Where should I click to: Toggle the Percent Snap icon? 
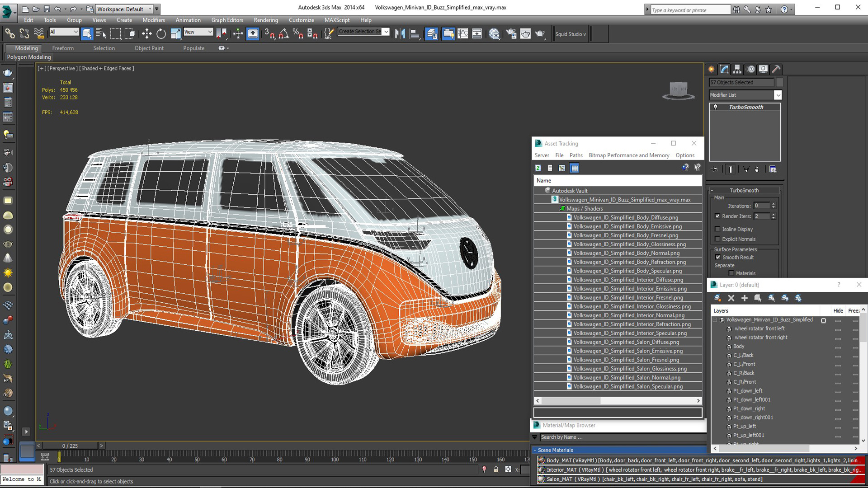298,33
